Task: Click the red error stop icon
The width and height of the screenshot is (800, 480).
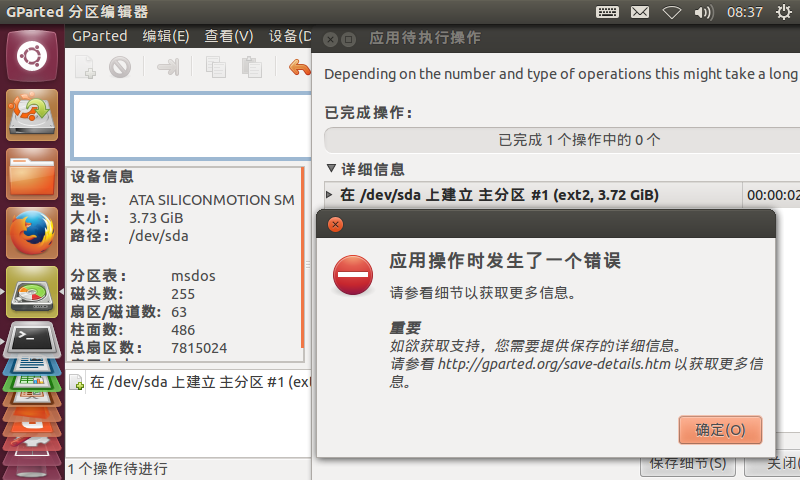Action: (353, 275)
